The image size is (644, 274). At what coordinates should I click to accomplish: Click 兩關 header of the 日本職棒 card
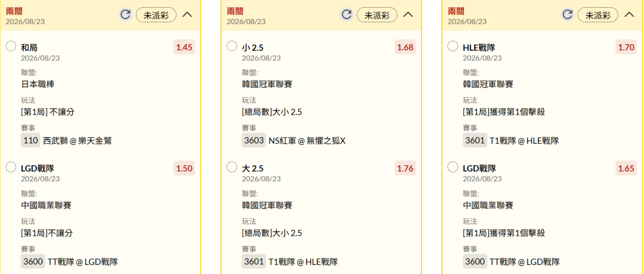[14, 11]
